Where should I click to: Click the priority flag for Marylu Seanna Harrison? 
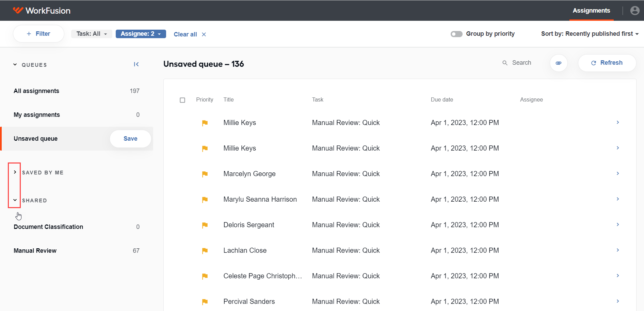click(205, 200)
